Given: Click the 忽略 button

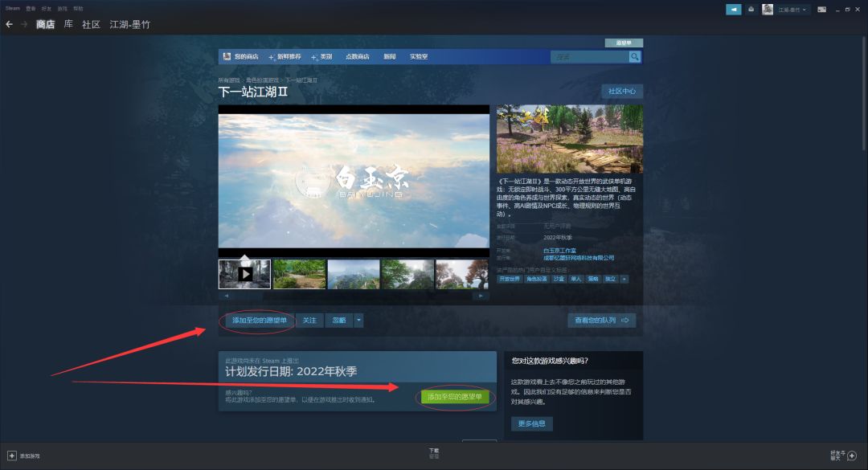Looking at the screenshot, I should pos(339,320).
